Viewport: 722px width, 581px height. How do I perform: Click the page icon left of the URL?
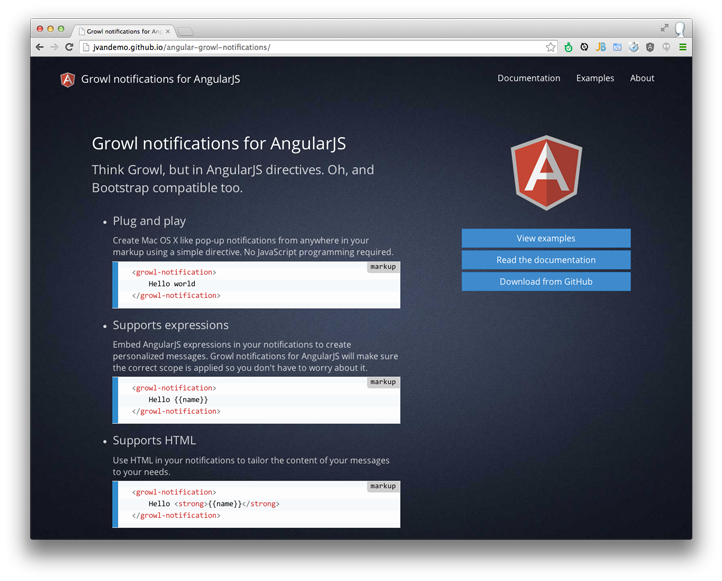coord(86,47)
